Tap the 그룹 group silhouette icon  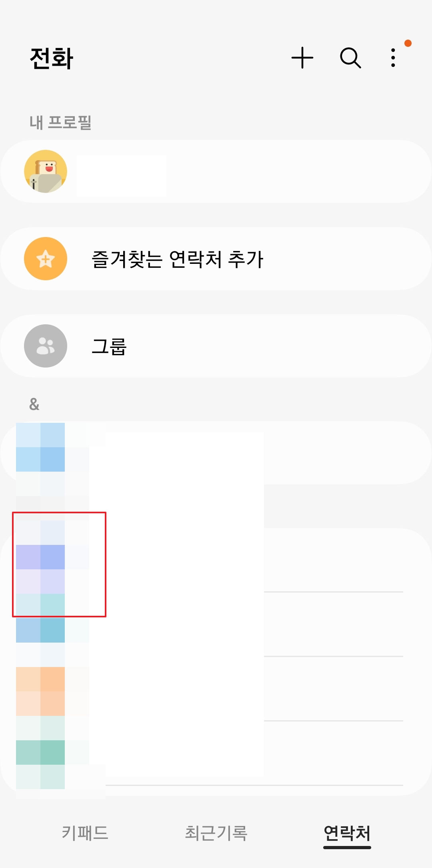(x=45, y=346)
